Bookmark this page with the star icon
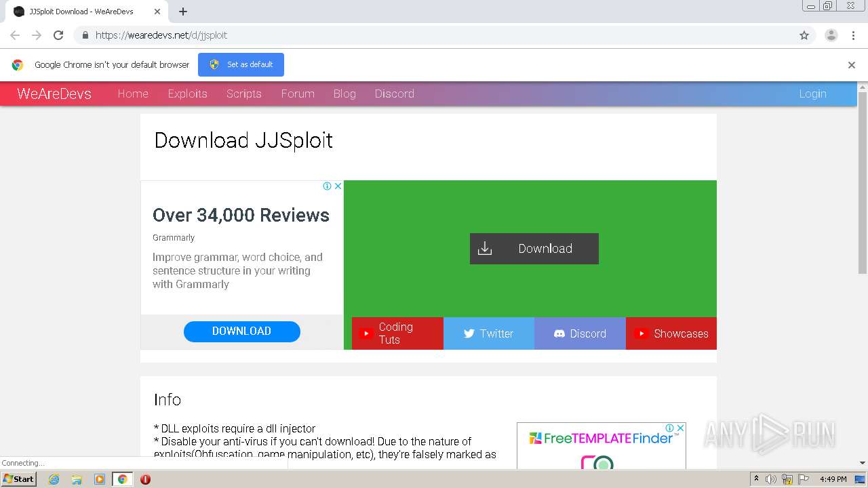 pyautogui.click(x=804, y=35)
